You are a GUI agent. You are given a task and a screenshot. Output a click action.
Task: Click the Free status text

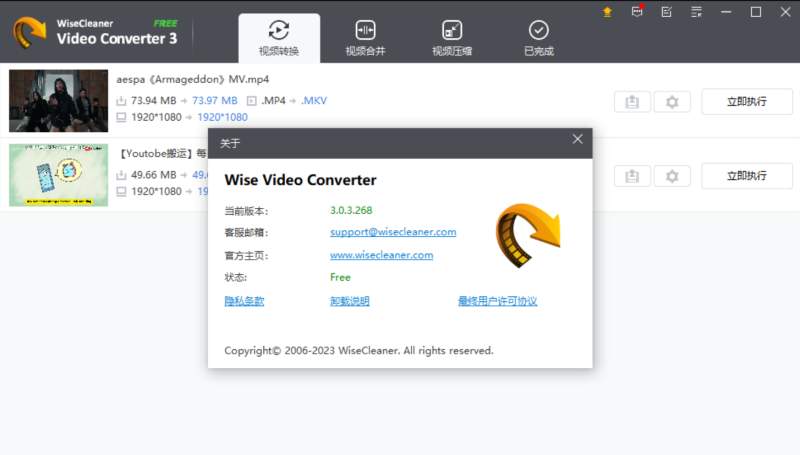point(340,277)
